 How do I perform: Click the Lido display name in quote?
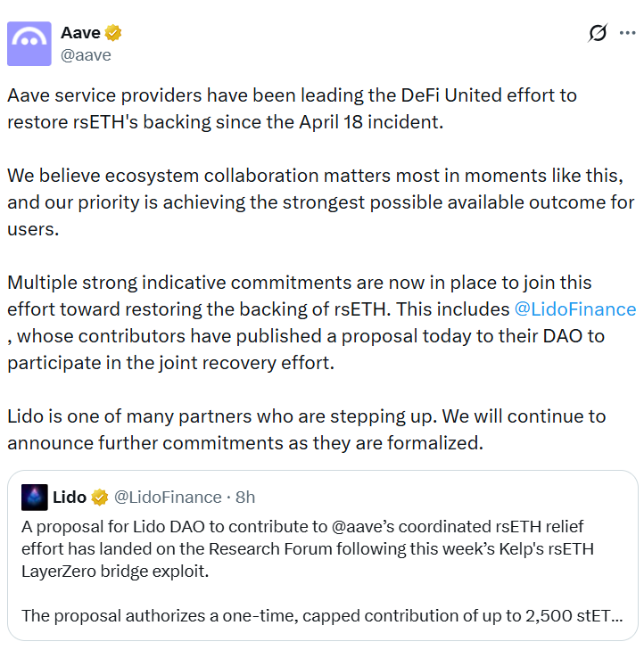pyautogui.click(x=70, y=497)
